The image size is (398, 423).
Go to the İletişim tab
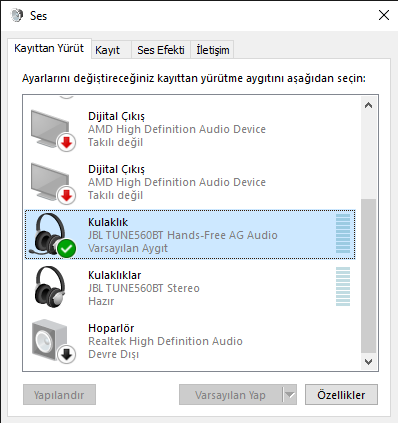[x=212, y=50]
